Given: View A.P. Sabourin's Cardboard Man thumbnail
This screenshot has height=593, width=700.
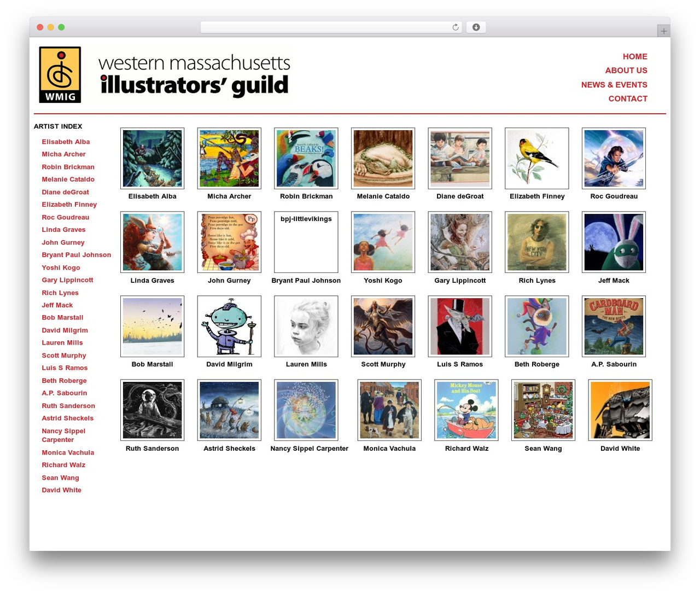Looking at the screenshot, I should click(614, 327).
